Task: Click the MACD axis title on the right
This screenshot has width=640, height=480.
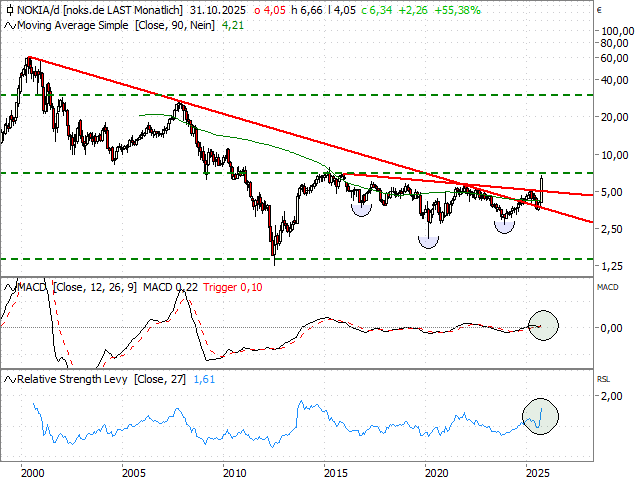Action: pyautogui.click(x=607, y=287)
